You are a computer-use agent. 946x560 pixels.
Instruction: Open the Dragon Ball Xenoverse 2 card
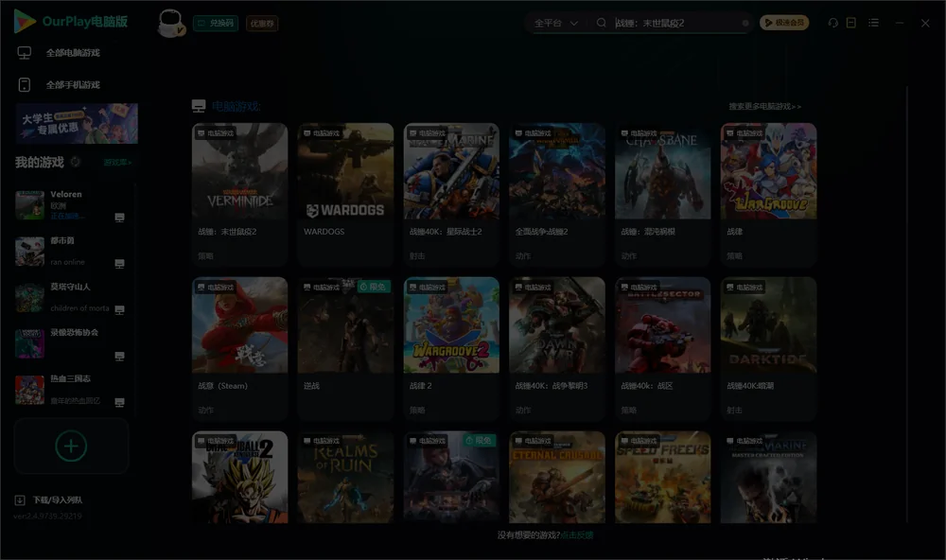pyautogui.click(x=240, y=477)
